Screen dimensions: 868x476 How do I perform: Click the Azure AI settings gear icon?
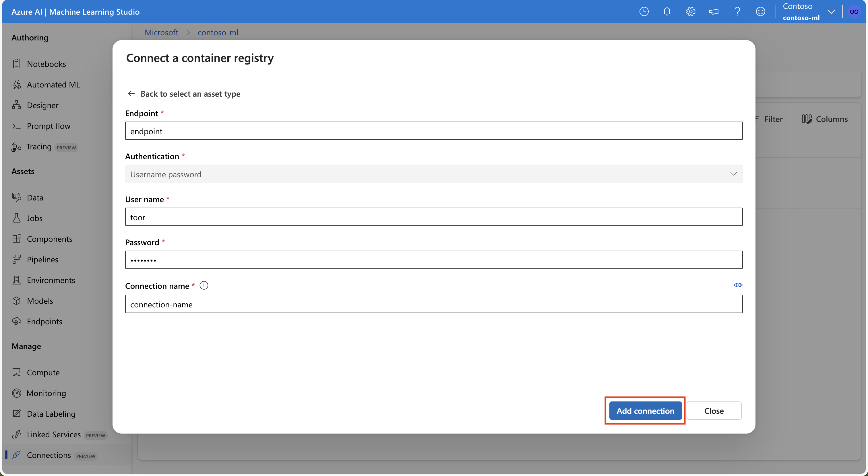tap(691, 11)
